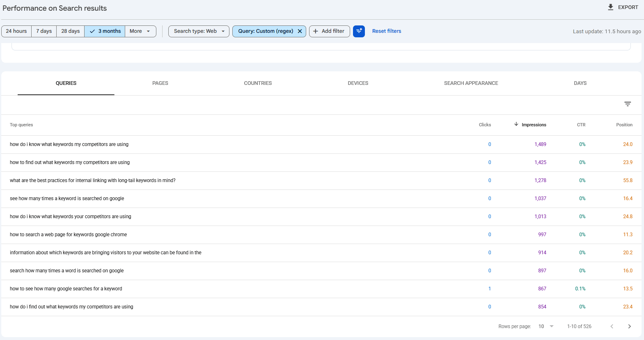This screenshot has width=644, height=340.
Task: Click the 13.5 position value
Action: [628, 289]
